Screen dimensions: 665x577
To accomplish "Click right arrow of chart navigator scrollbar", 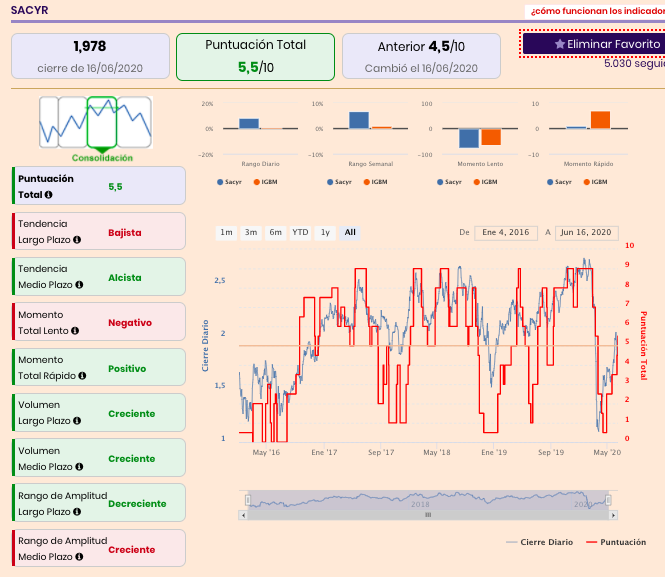I will click(x=613, y=515).
